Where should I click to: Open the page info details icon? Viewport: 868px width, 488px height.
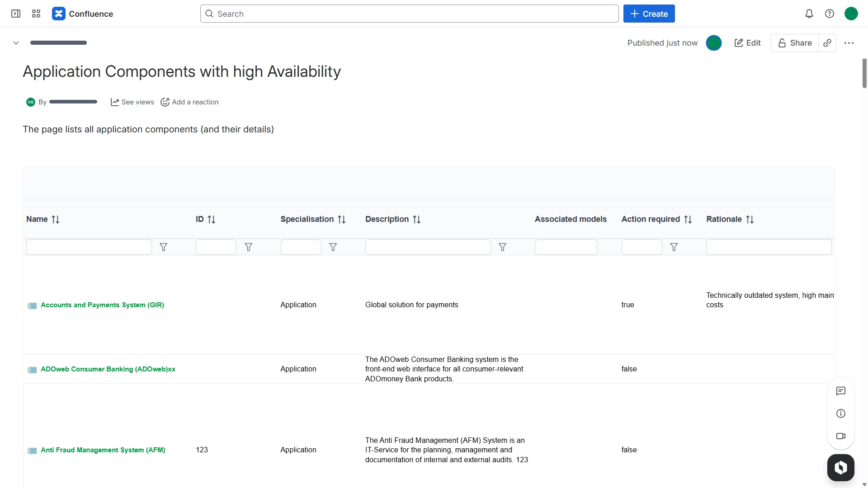point(841,413)
